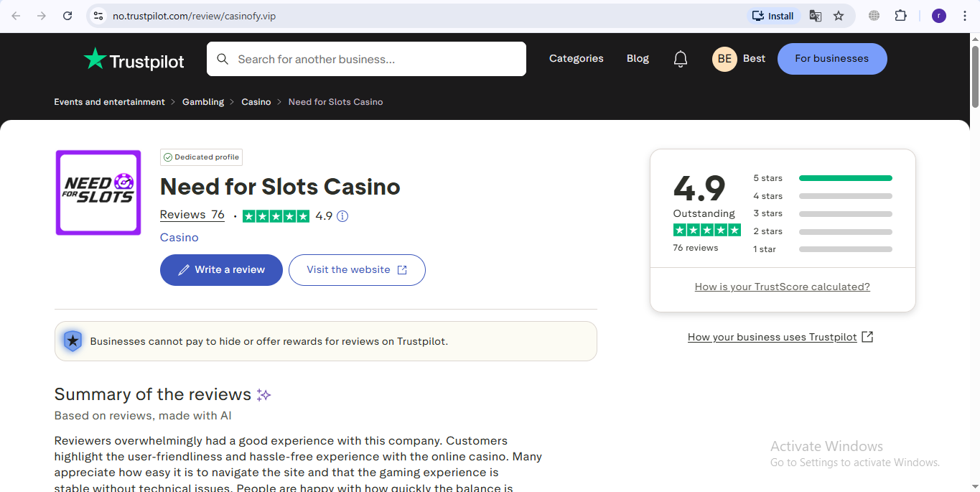Image resolution: width=980 pixels, height=492 pixels.
Task: Click the Search for another business field
Action: [x=366, y=59]
